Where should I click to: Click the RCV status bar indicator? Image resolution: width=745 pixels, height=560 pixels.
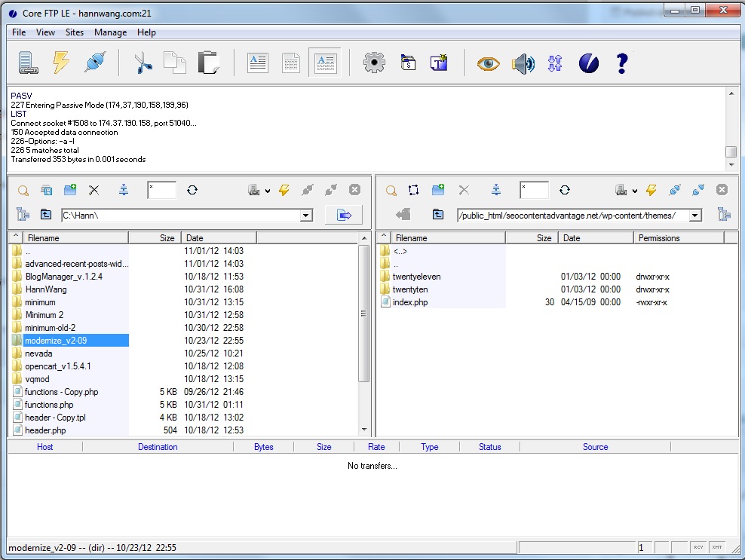[x=698, y=547]
